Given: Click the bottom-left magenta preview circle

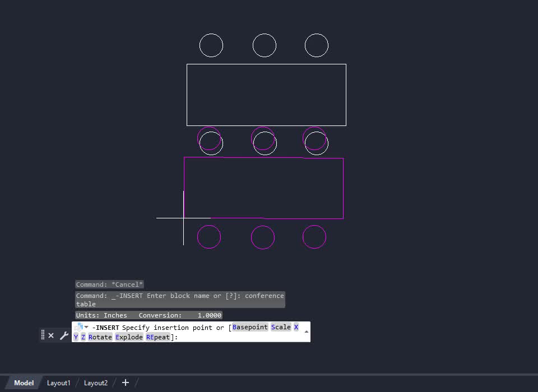Looking at the screenshot, I should (209, 237).
